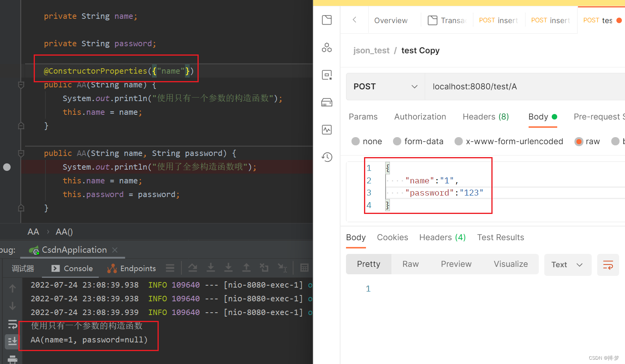This screenshot has width=625, height=364.
Task: Click the print icon in console gutter
Action: 13,359
